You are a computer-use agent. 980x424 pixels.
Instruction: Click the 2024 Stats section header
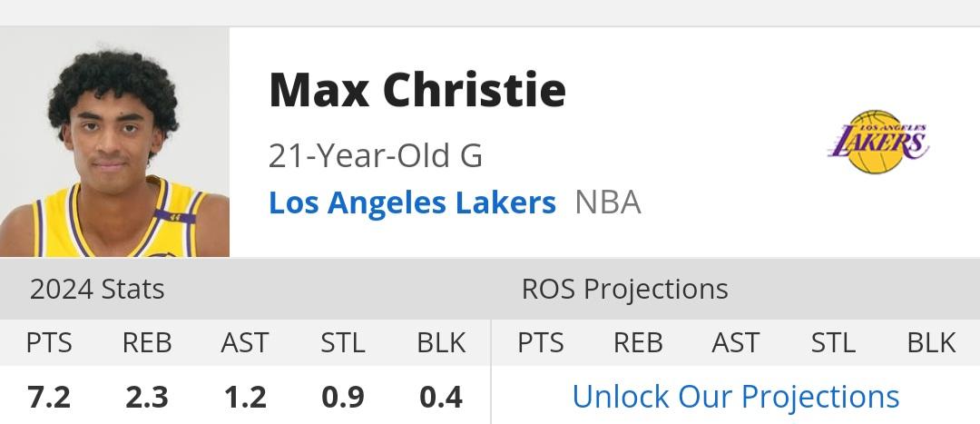[x=97, y=289]
